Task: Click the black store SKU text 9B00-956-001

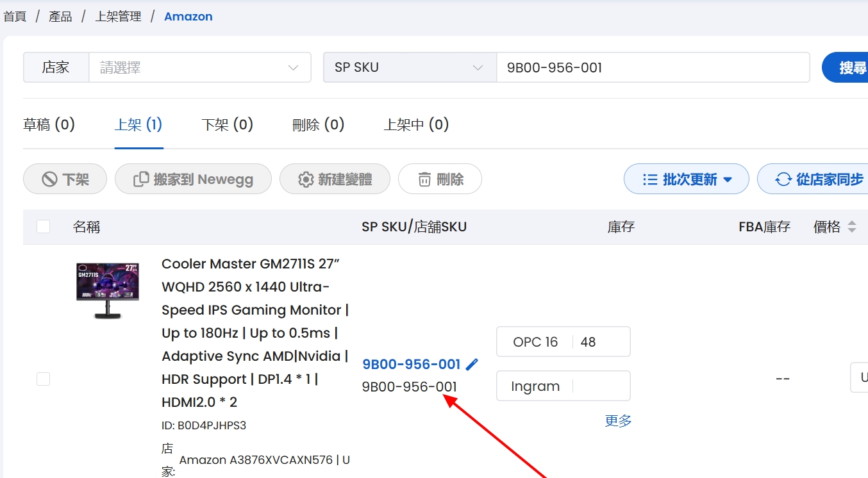Action: pos(410,386)
